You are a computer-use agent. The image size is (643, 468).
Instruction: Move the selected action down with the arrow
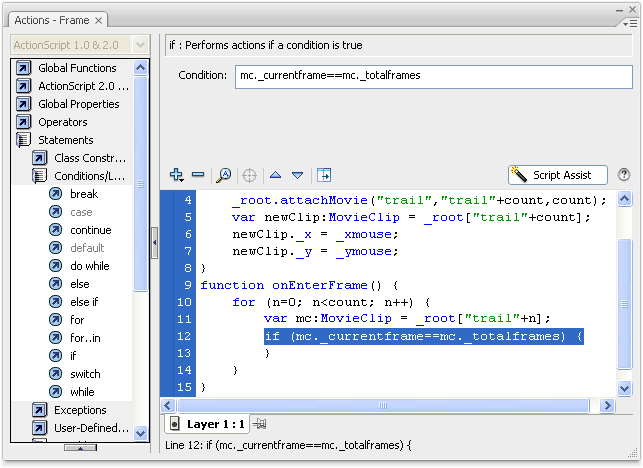pyautogui.click(x=297, y=175)
